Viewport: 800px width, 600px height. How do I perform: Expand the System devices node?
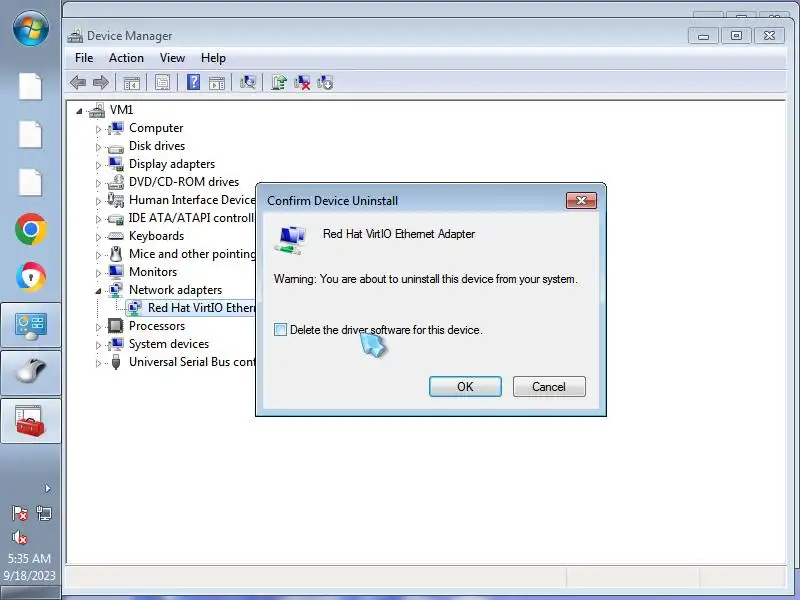coord(98,345)
